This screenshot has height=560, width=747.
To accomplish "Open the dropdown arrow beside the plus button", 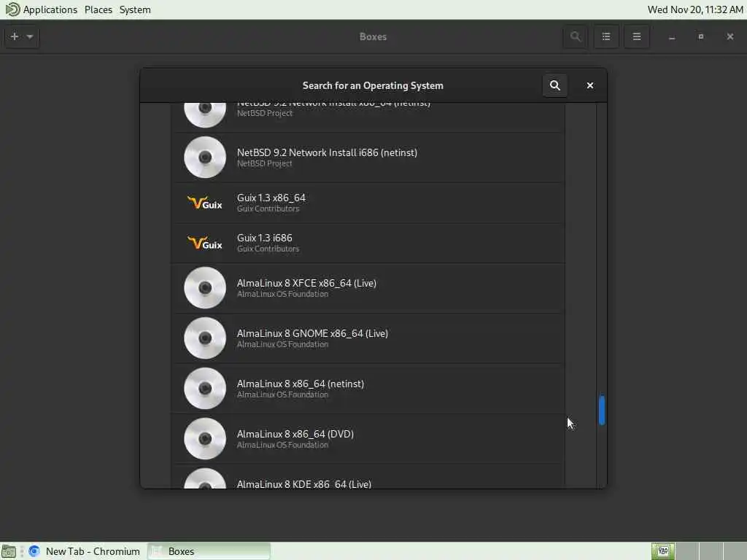I will [x=29, y=36].
